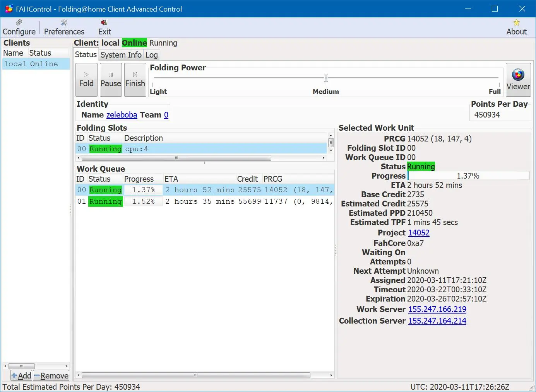Select folding slot 00 cpu:4 row
This screenshot has width=536, height=392.
coord(201,149)
